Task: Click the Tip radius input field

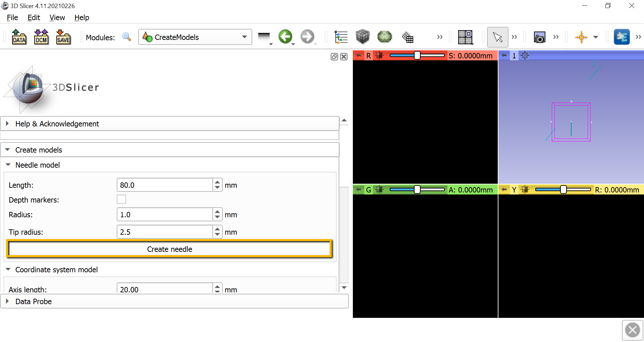Action: click(x=165, y=232)
